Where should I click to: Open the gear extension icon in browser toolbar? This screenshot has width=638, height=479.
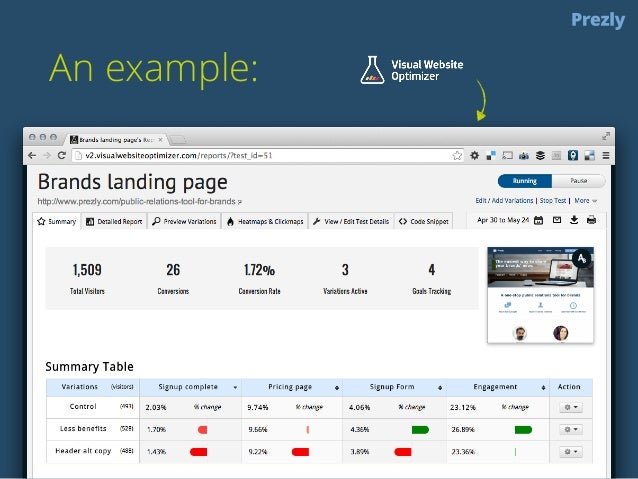[x=474, y=155]
